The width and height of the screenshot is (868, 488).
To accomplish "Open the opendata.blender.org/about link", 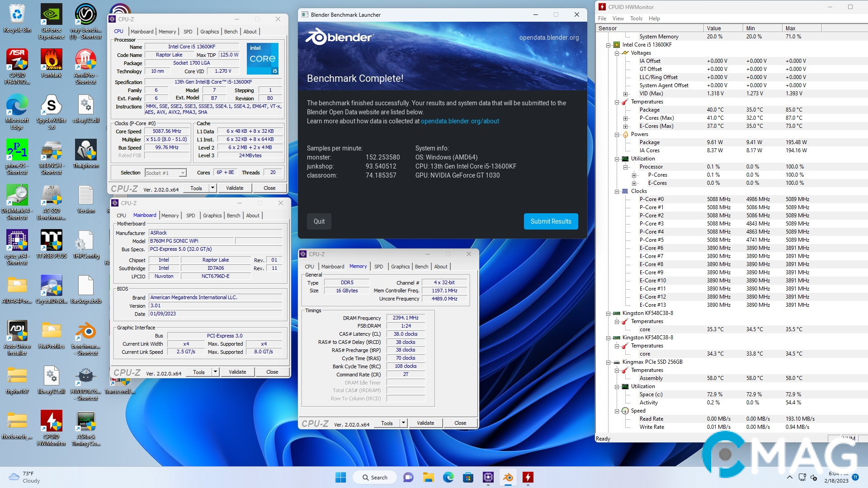I will [460, 121].
